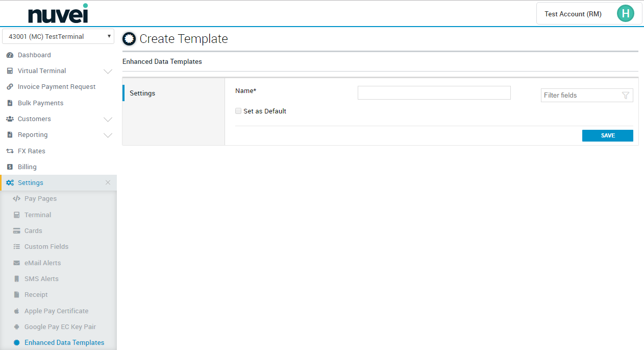Expand the Virtual Terminal submenu
This screenshot has height=350, width=644.
pos(108,71)
